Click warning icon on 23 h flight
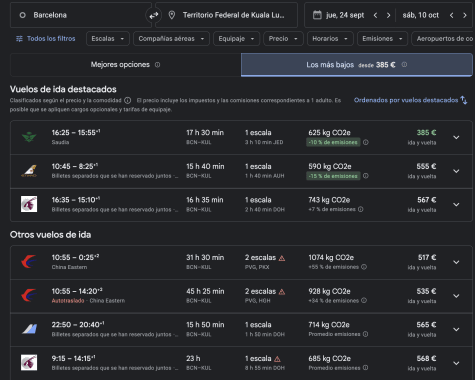475x380 pixels. [277, 359]
